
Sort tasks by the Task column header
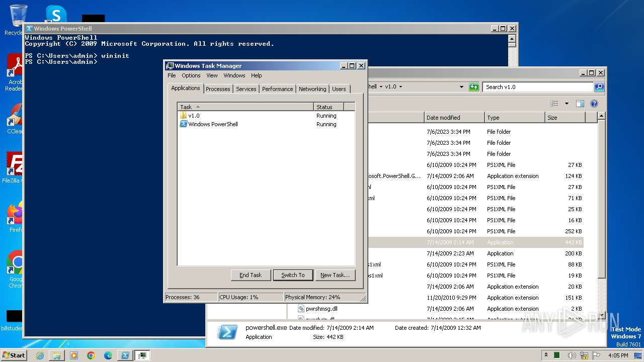pos(246,107)
